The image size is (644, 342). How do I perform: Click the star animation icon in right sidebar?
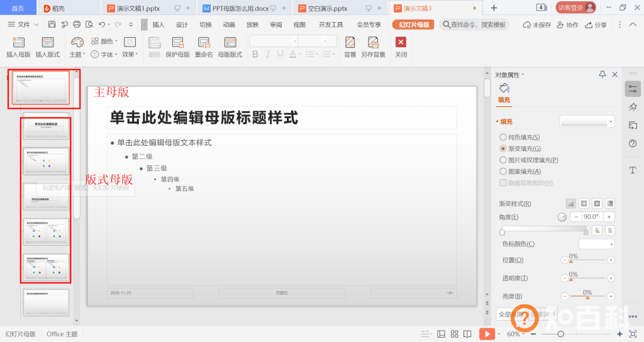pos(633,107)
